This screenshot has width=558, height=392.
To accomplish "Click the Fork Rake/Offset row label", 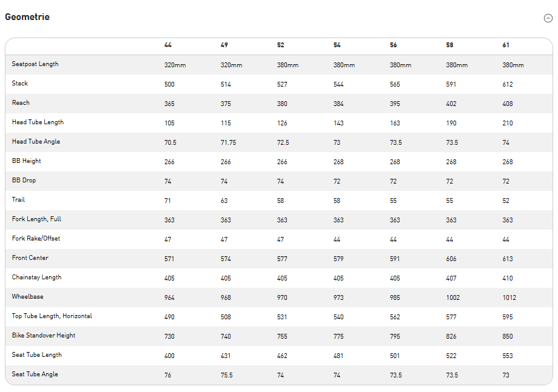I will point(36,239).
